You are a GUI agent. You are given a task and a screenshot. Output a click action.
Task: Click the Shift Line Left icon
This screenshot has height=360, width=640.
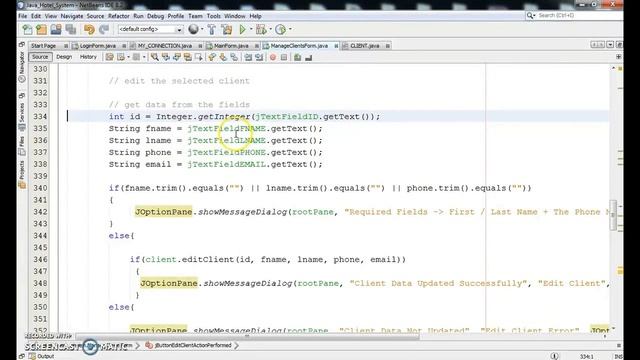(248, 58)
